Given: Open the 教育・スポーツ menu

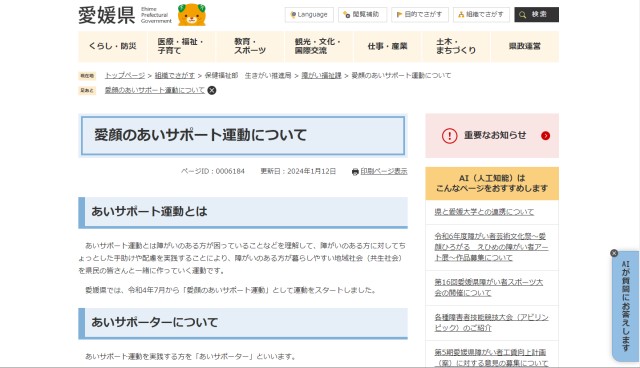Looking at the screenshot, I should (250, 46).
